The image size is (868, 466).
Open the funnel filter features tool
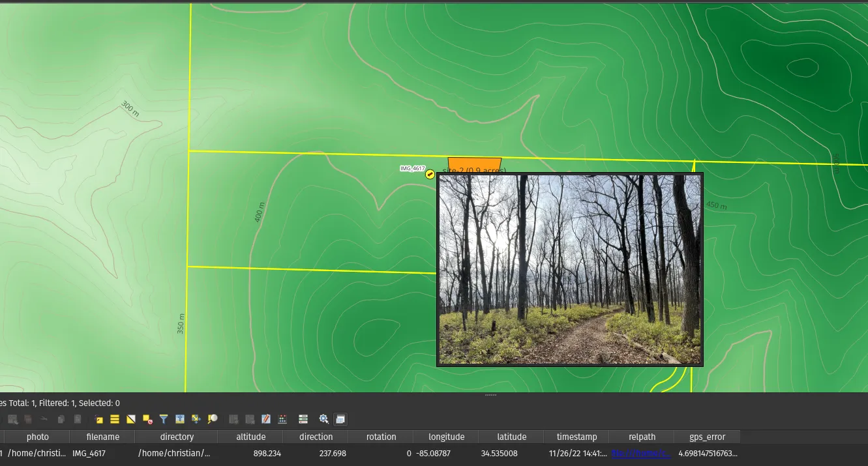point(164,419)
